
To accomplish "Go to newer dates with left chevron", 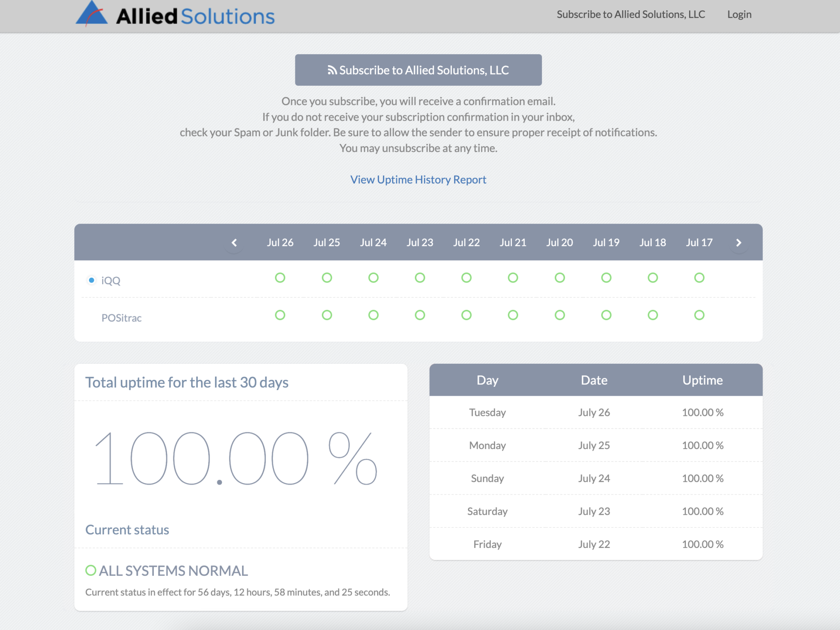I will 234,242.
